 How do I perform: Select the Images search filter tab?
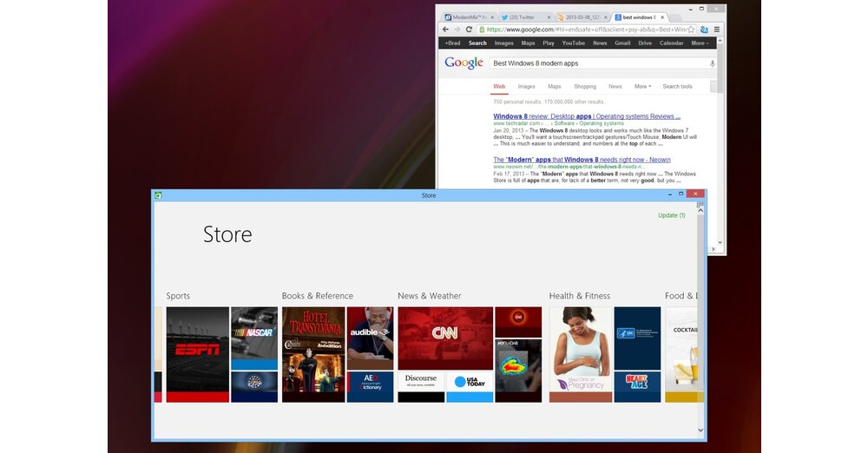point(526,87)
